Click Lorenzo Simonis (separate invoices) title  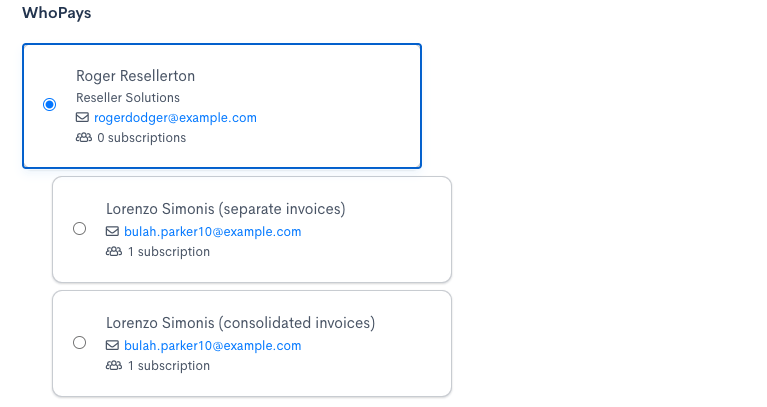point(225,209)
